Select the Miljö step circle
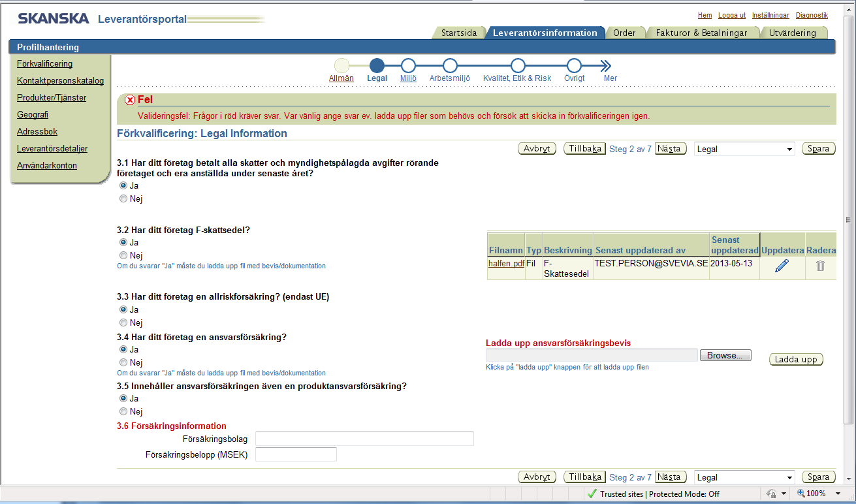 (408, 65)
